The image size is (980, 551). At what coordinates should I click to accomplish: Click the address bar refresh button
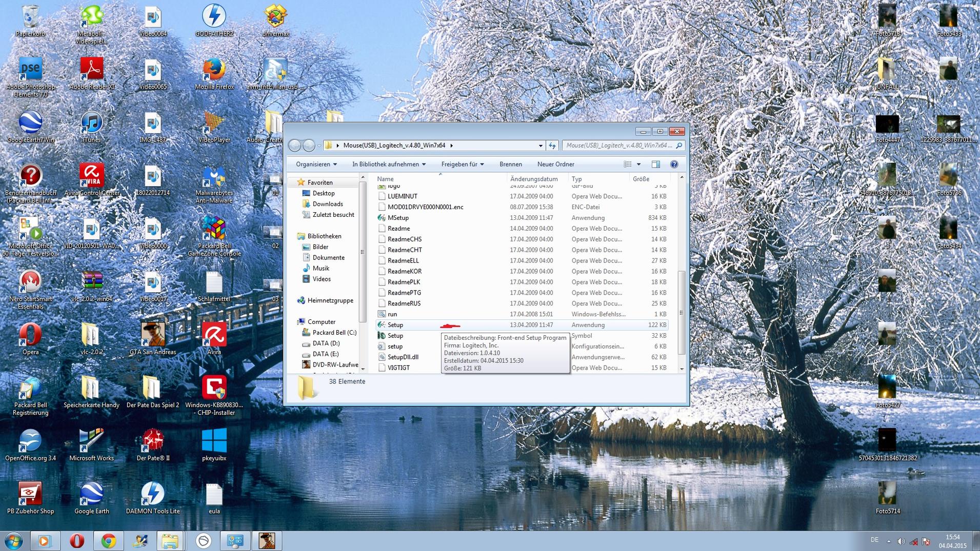tap(552, 146)
